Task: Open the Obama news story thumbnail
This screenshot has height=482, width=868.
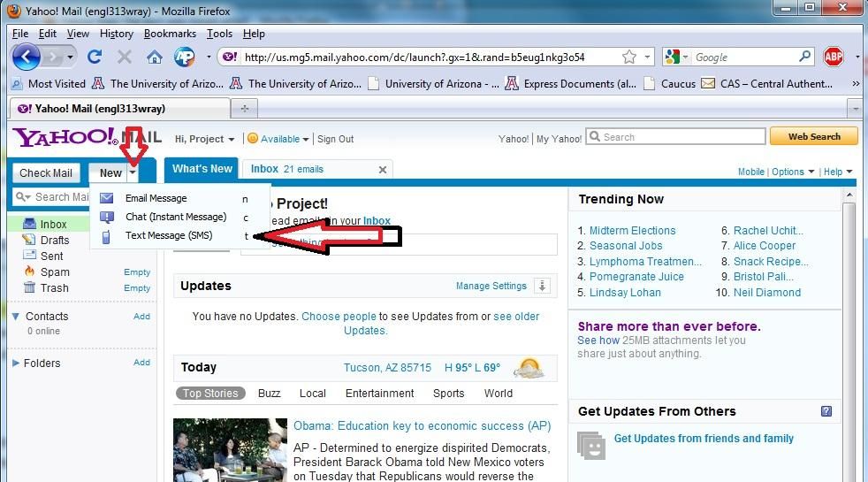Action: (231, 450)
